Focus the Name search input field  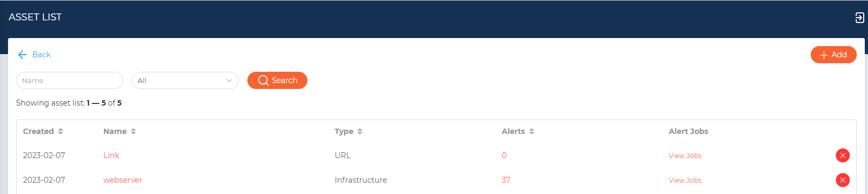point(70,80)
